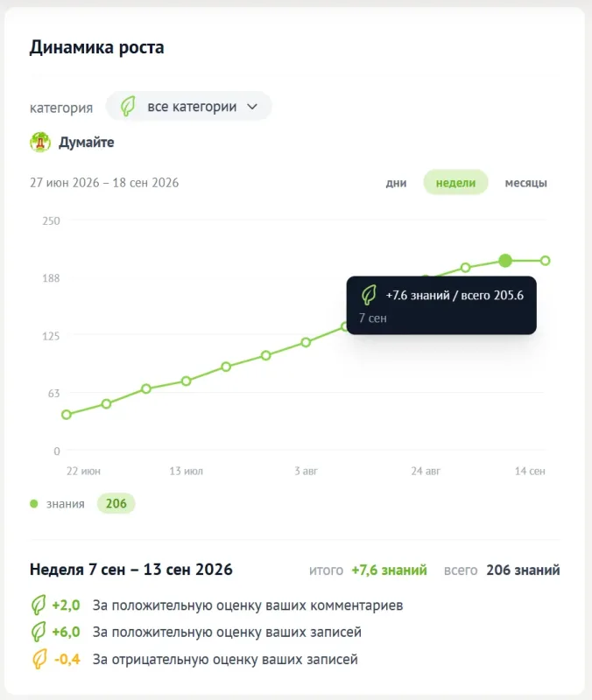
Task: Click the leaf icon in category dropdown
Action: 128,106
